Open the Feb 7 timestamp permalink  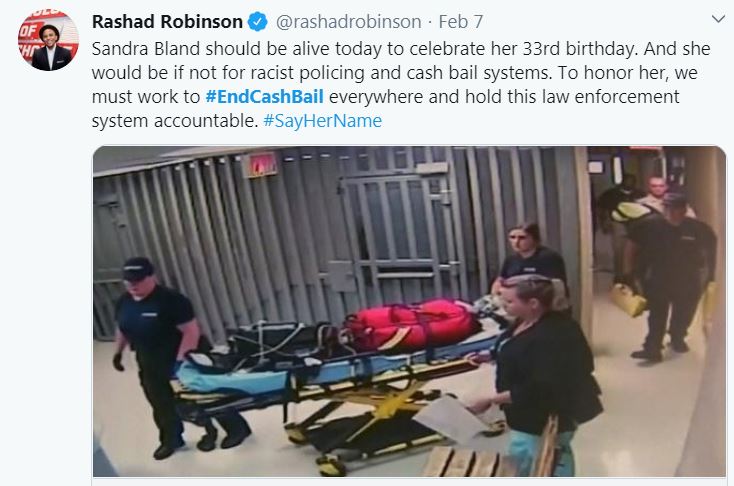pyautogui.click(x=460, y=22)
